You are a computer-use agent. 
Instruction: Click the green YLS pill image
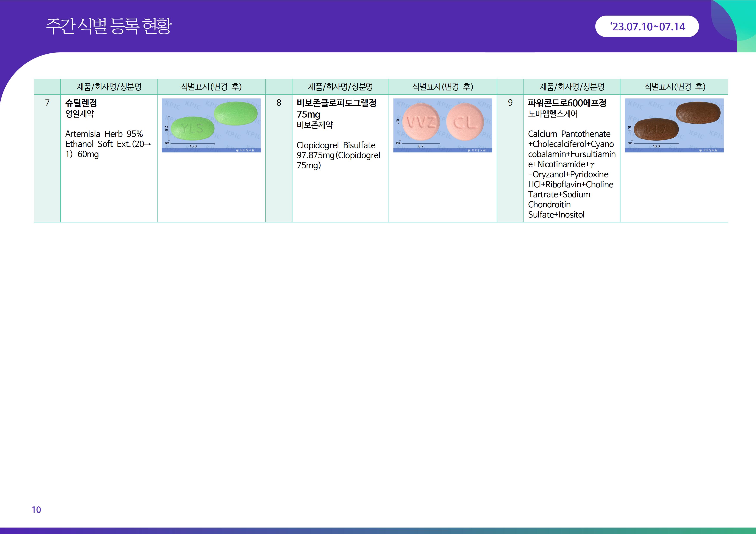click(211, 125)
